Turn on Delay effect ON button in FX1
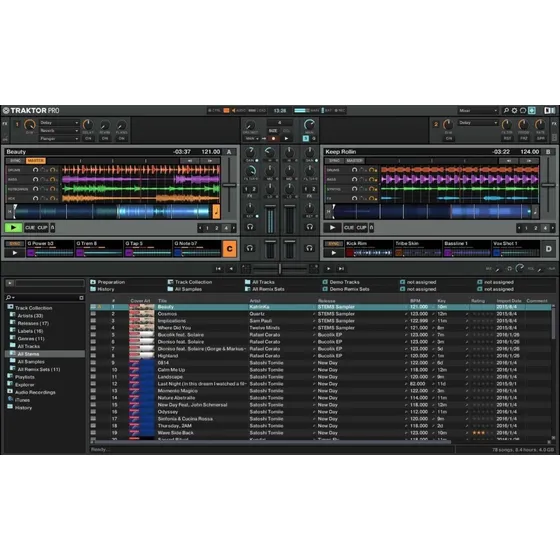The image size is (560, 560). [x=88, y=139]
